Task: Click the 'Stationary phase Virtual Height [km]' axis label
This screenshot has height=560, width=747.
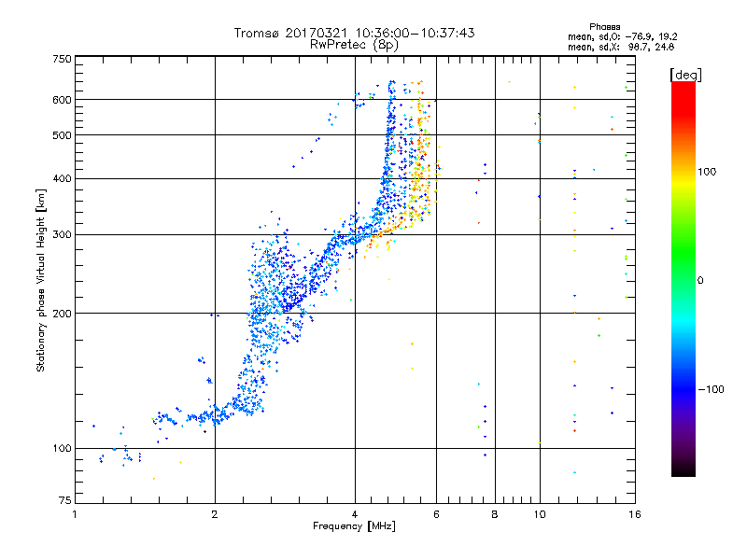Action: point(41,281)
